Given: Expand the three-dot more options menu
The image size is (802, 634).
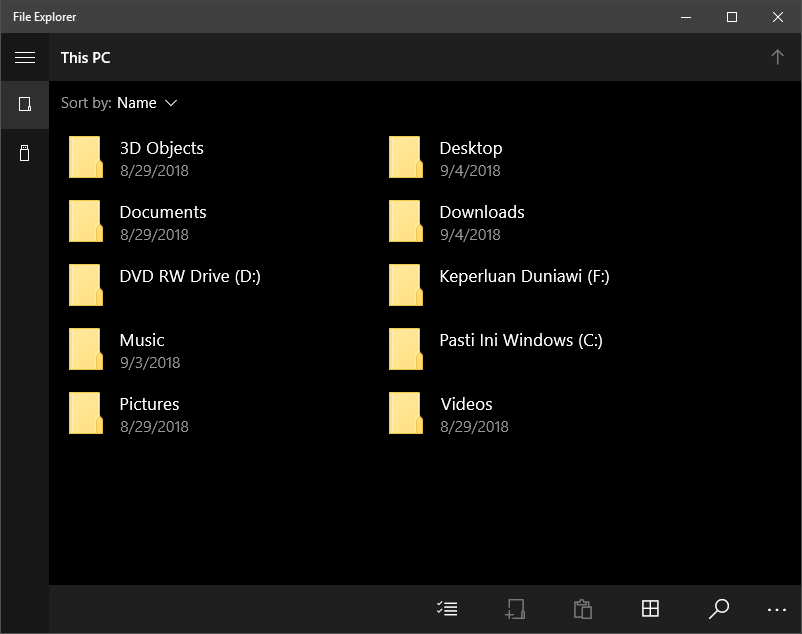Looking at the screenshot, I should click(x=777, y=609).
